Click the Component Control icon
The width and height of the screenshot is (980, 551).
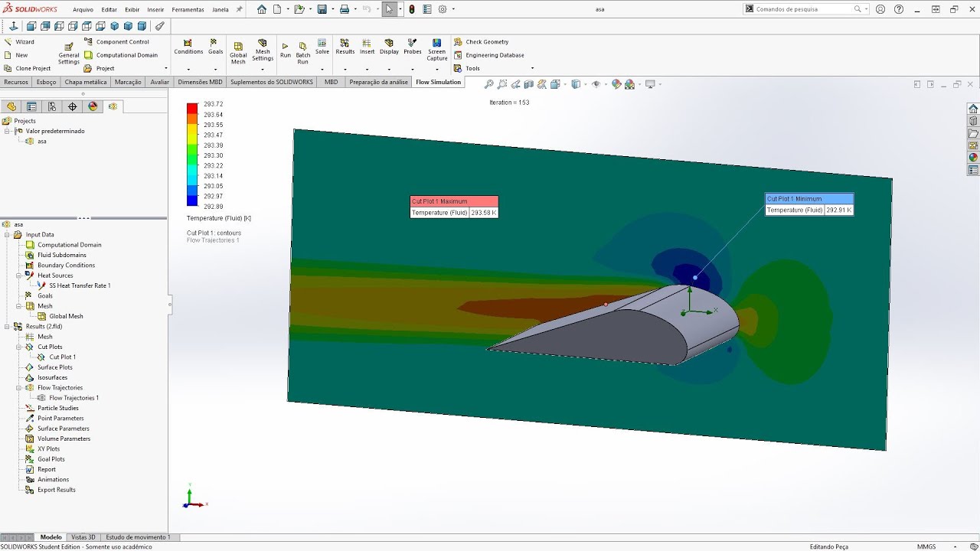(88, 42)
